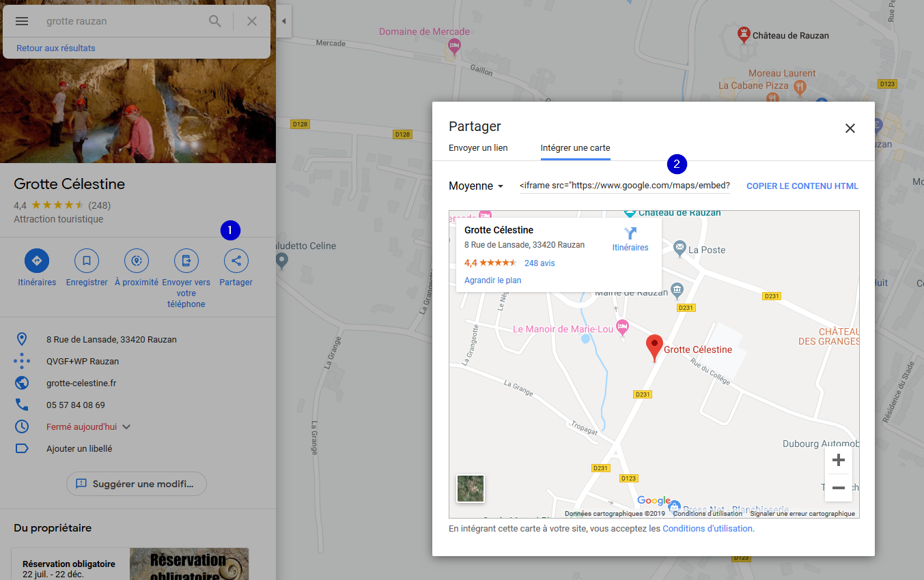Click Itinéraires in map preview card
Viewport: 924px width, 580px height.
coord(630,240)
